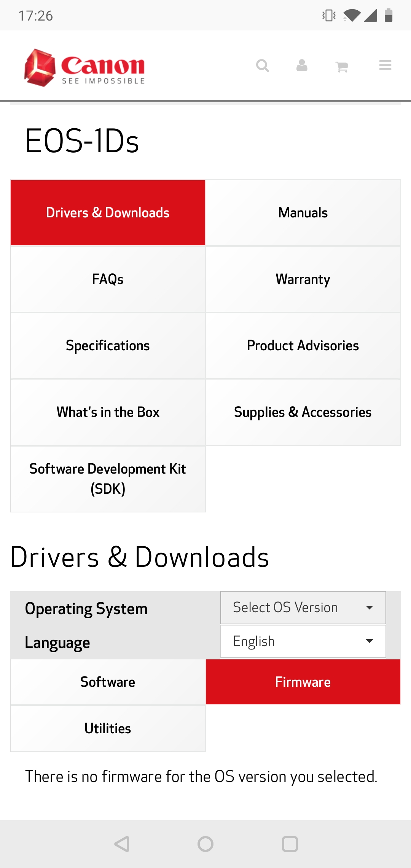Open the What's in the Box section
The height and width of the screenshot is (868, 411).
[x=108, y=412]
